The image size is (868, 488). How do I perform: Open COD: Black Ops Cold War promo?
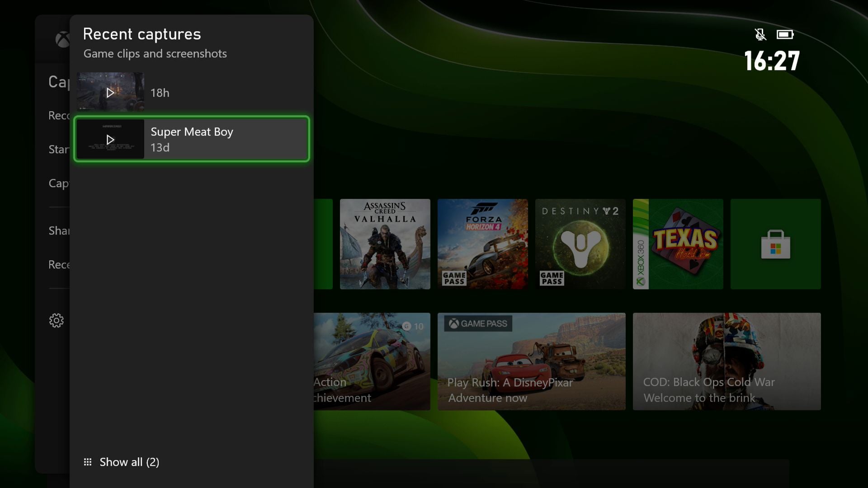click(726, 361)
